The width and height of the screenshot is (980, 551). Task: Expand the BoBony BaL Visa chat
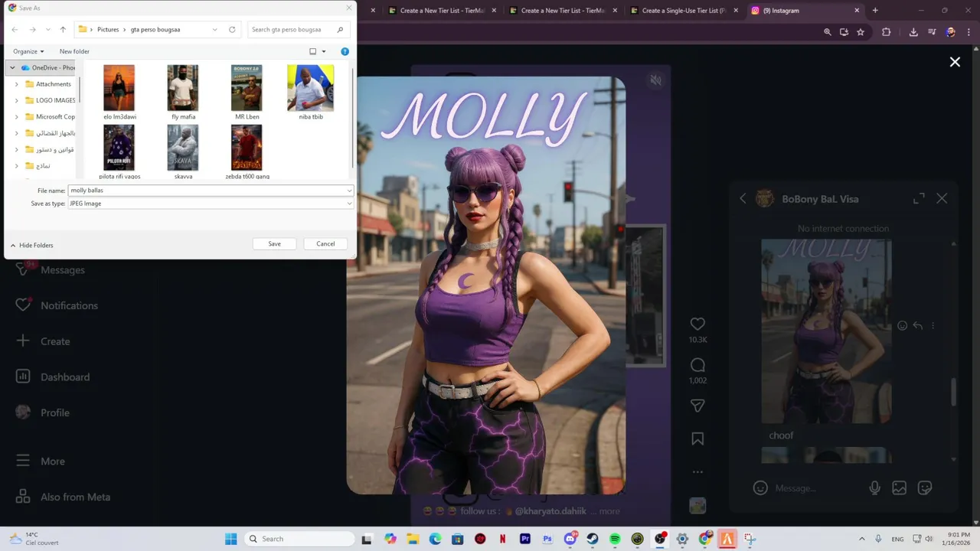pos(919,198)
